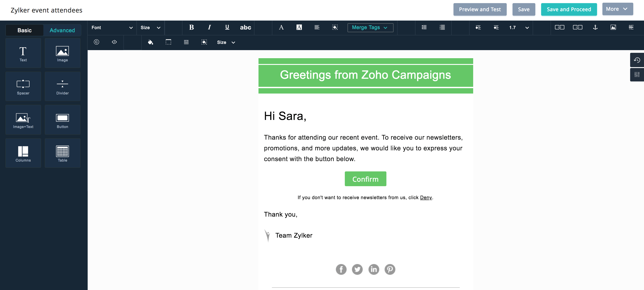Apply strikethrough using the abc icon
644x290 pixels.
click(245, 28)
